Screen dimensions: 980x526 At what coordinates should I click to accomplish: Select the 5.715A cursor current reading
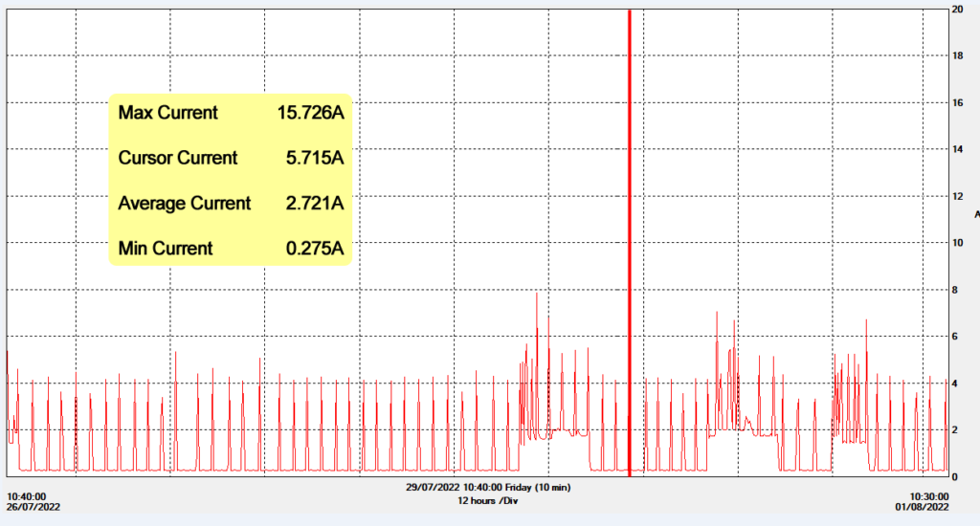point(314,158)
